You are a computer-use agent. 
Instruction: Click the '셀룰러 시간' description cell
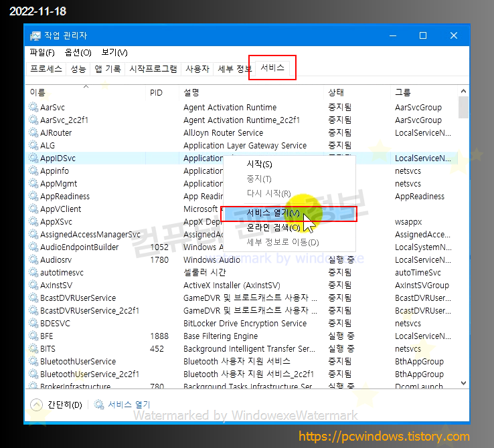tap(204, 272)
